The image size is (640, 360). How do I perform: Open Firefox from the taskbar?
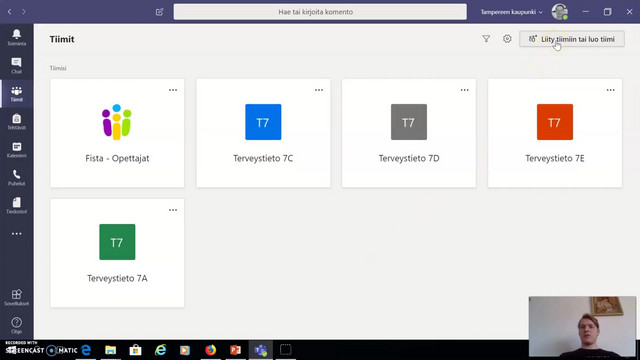click(x=211, y=350)
